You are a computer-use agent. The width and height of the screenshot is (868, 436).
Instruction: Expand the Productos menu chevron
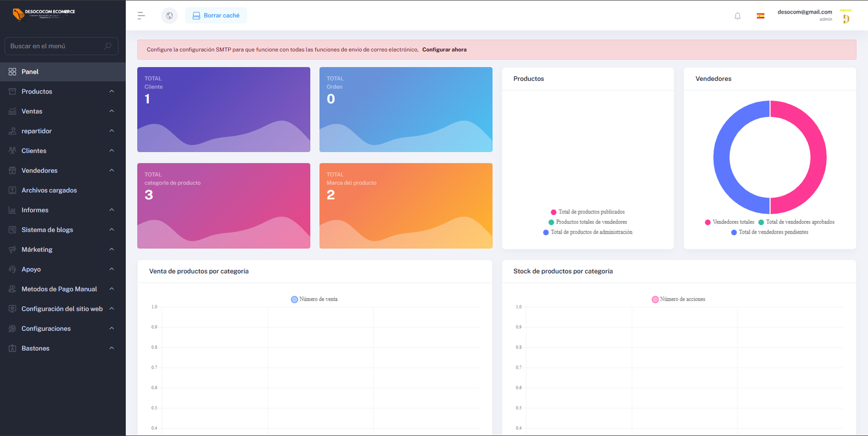112,91
